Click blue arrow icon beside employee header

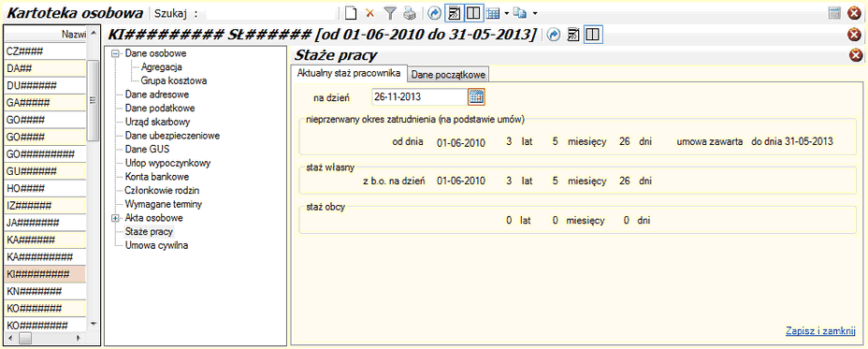pyautogui.click(x=553, y=36)
